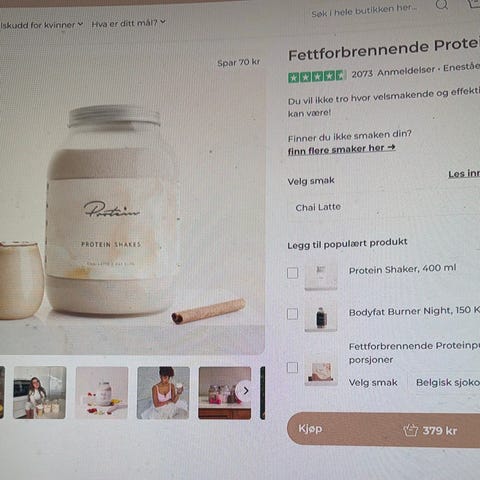Click the basket icon on Kjøp button

[x=410, y=430]
